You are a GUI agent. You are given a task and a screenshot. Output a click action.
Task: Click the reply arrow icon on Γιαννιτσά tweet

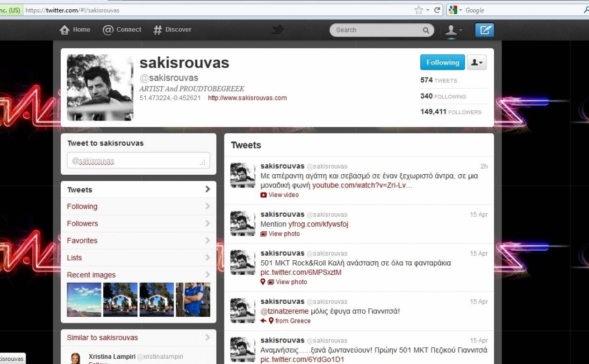click(x=264, y=321)
